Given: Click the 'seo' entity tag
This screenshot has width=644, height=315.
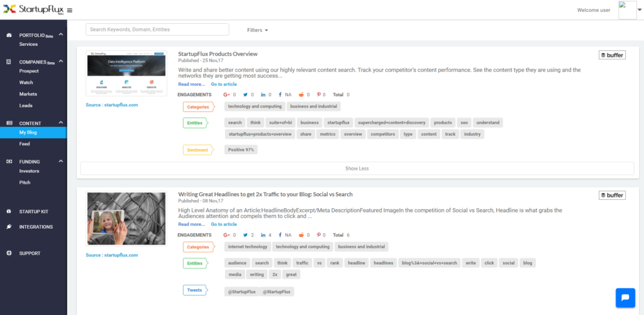Looking at the screenshot, I should click(x=464, y=123).
